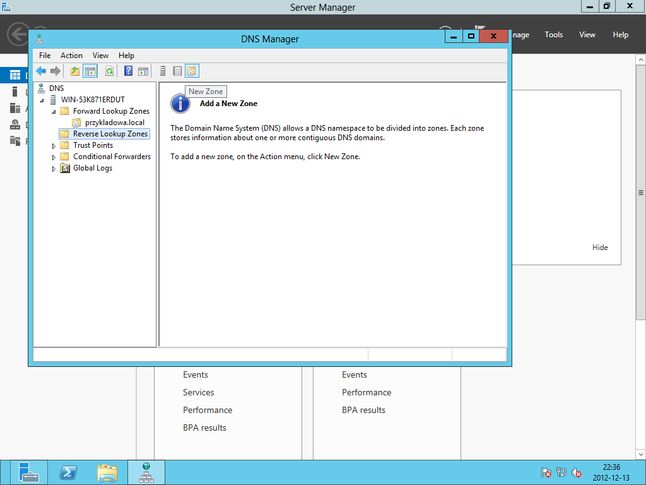The width and height of the screenshot is (646, 485).
Task: Click Server Manager back navigation arrow
Action: click(18, 34)
